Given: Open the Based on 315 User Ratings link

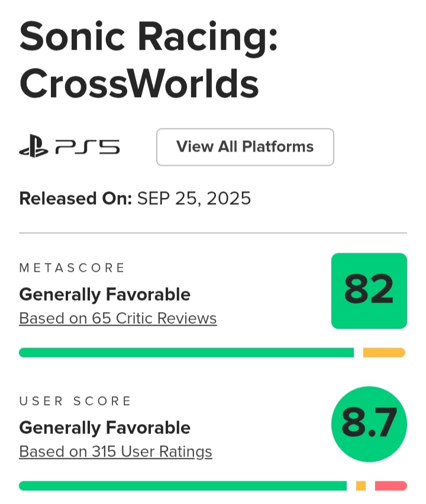Looking at the screenshot, I should (x=115, y=452).
